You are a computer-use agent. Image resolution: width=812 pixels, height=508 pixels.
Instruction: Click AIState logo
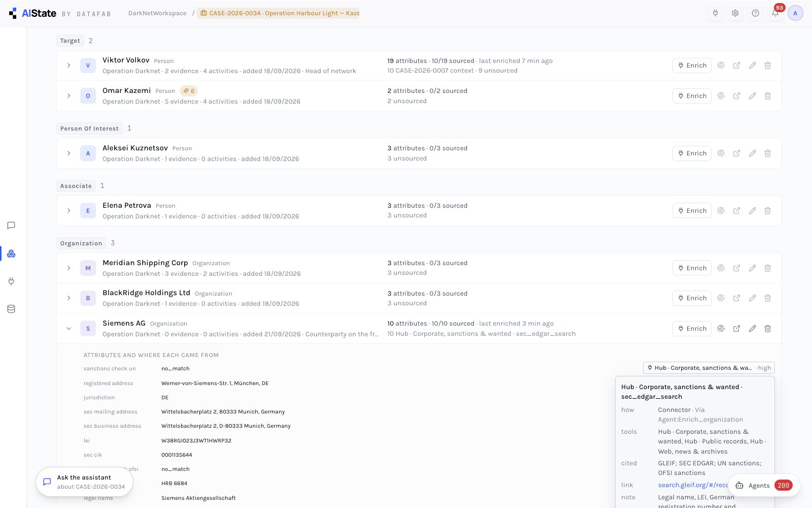(32, 13)
